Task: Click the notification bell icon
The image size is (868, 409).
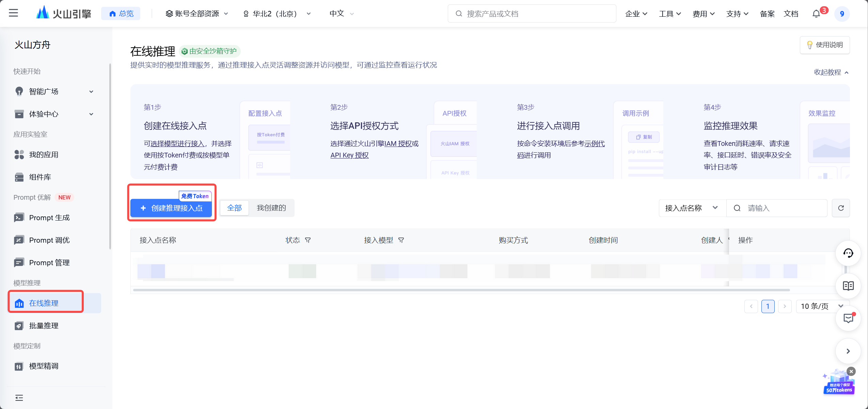Action: click(816, 14)
